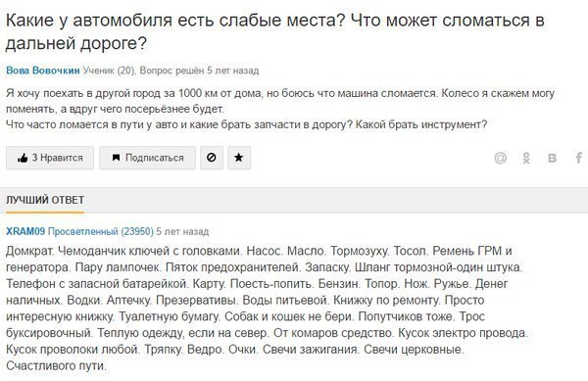This screenshot has height=381, width=588.
Task: Click the '5 лет назад' answer timestamp
Action: click(182, 231)
